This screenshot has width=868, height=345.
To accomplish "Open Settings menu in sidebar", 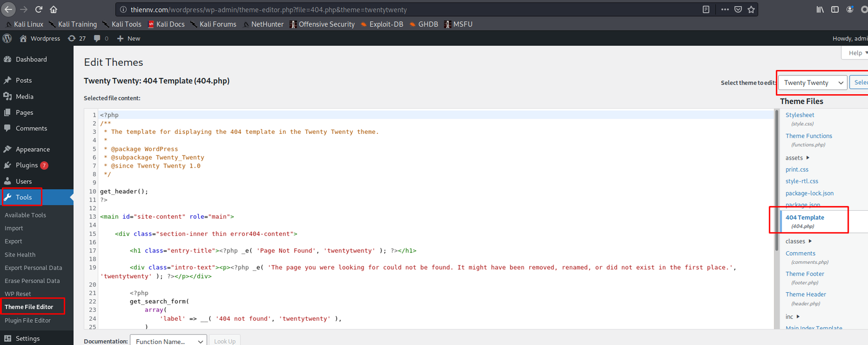I will click(x=37, y=338).
